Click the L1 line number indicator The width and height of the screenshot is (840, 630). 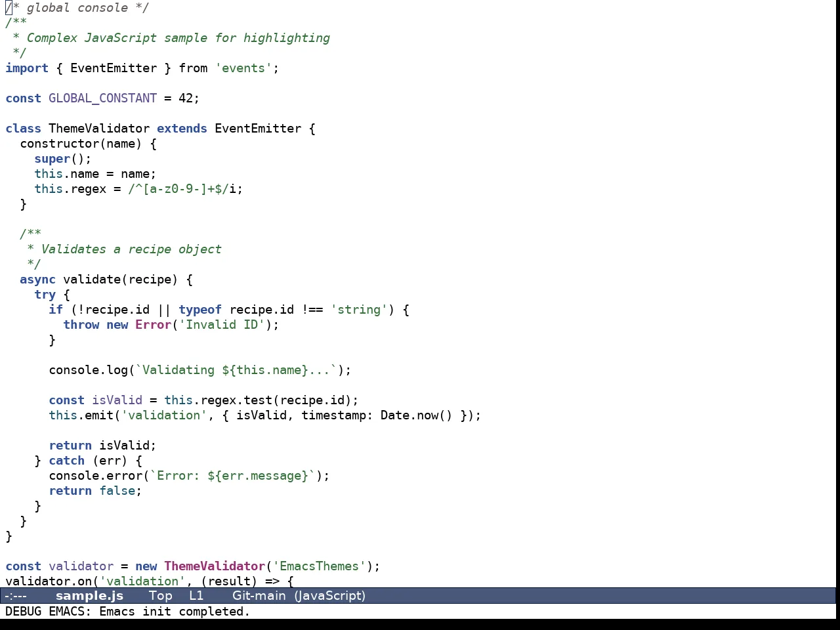[196, 596]
